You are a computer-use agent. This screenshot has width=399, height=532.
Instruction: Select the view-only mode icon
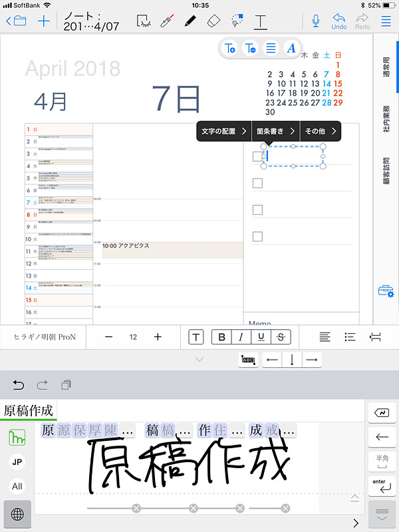(x=144, y=21)
